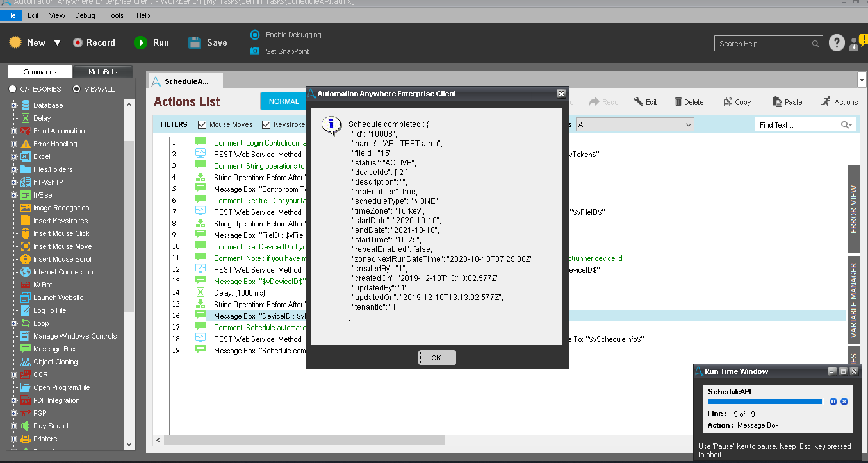868x463 pixels.
Task: Open the Debug menu
Action: (85, 15)
